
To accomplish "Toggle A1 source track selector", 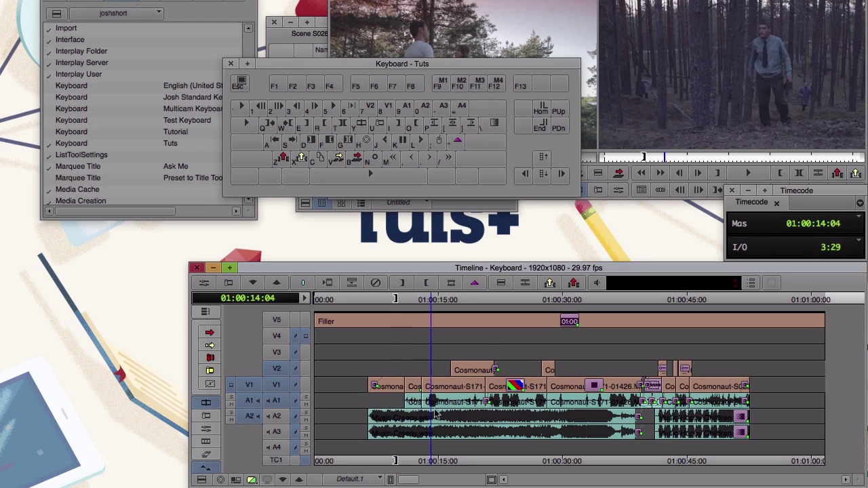I will (x=249, y=400).
